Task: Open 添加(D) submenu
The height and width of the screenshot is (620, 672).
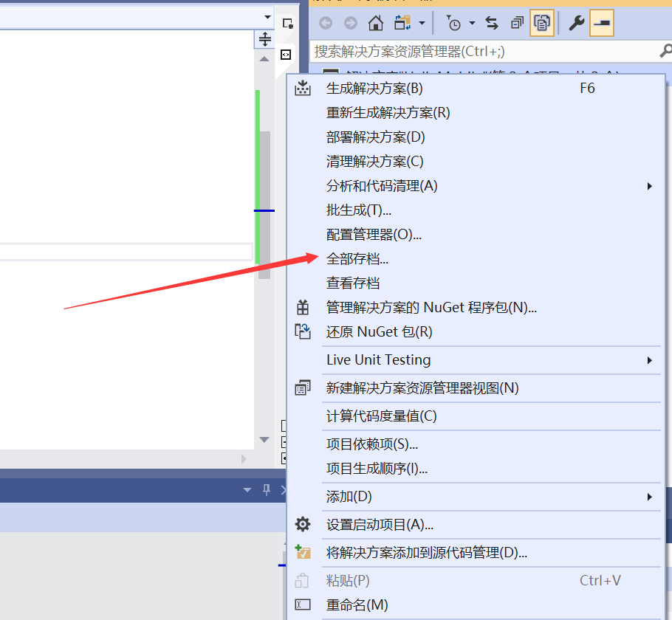Action: pos(476,497)
